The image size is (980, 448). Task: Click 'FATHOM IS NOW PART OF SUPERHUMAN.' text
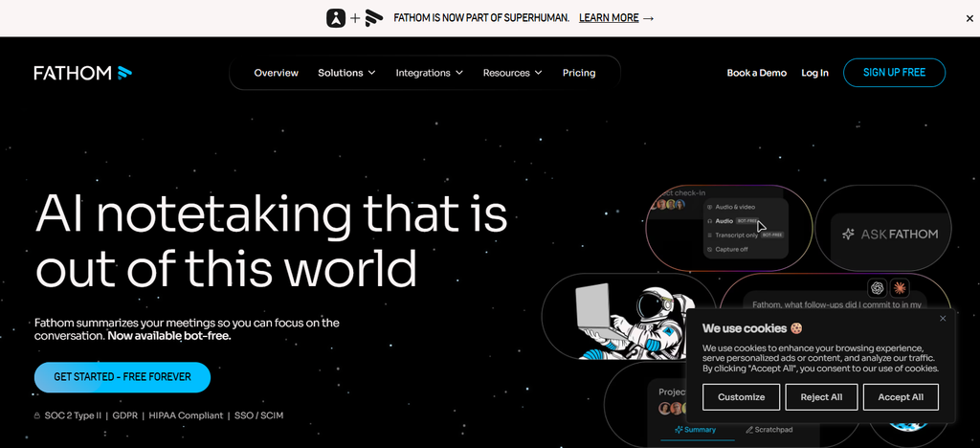coord(481,18)
